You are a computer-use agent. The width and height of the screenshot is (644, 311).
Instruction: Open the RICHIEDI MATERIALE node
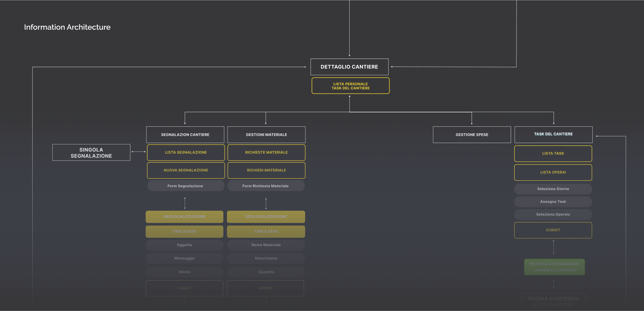266,170
